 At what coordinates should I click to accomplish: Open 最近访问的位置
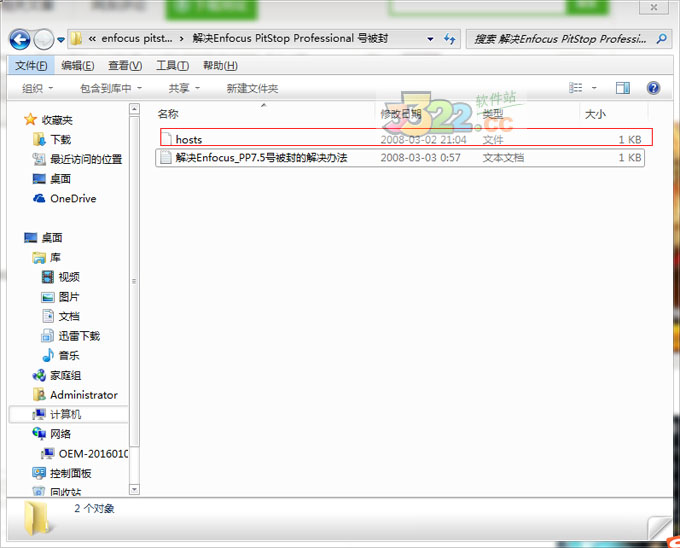coord(86,159)
